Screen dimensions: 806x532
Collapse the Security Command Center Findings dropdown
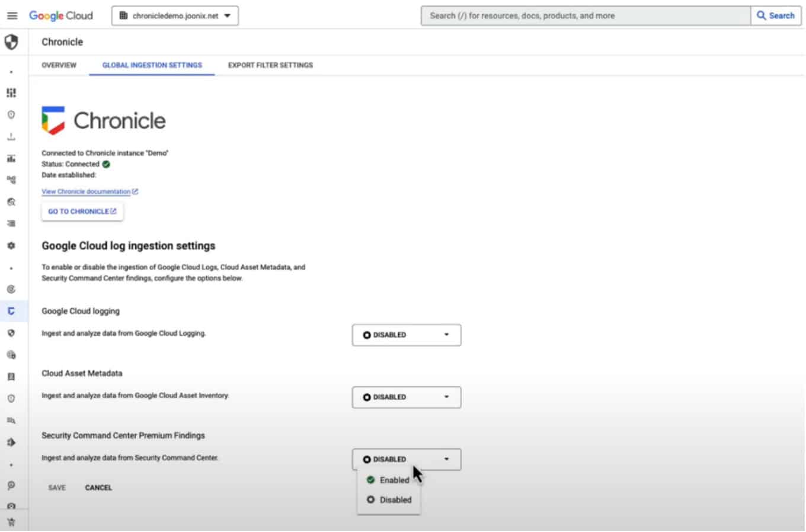(x=407, y=459)
